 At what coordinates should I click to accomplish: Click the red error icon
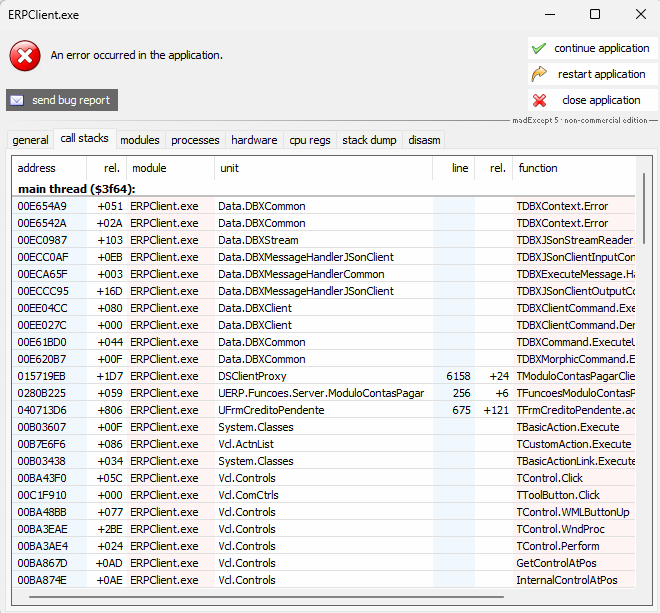pyautogui.click(x=25, y=56)
